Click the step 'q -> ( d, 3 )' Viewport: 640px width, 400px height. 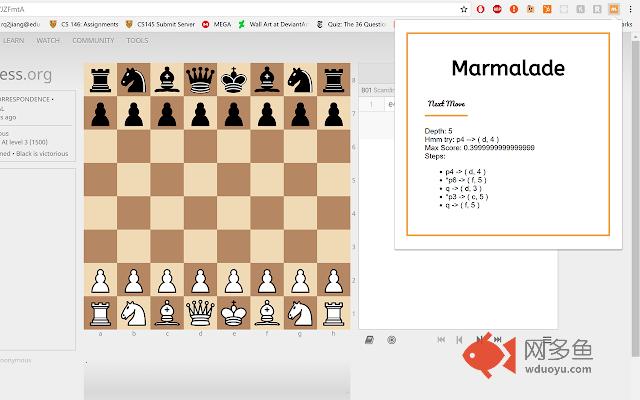coord(463,188)
